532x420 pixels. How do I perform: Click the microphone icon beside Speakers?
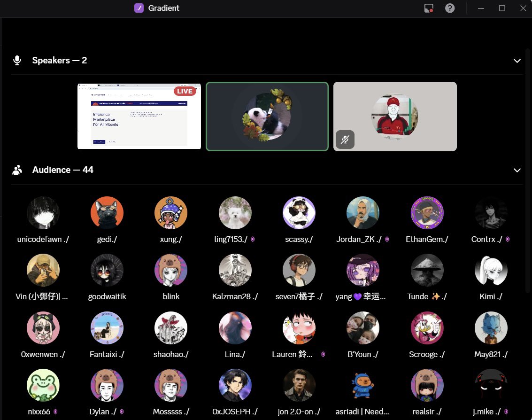coord(17,61)
